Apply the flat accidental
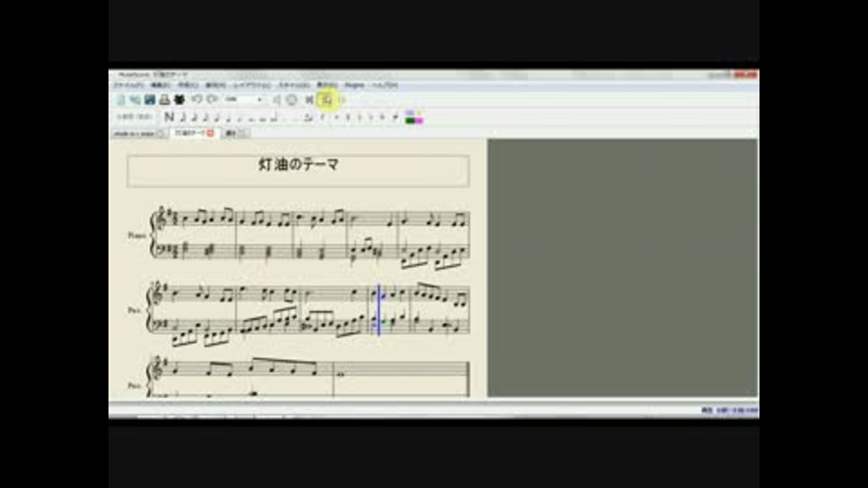 pos(371,117)
